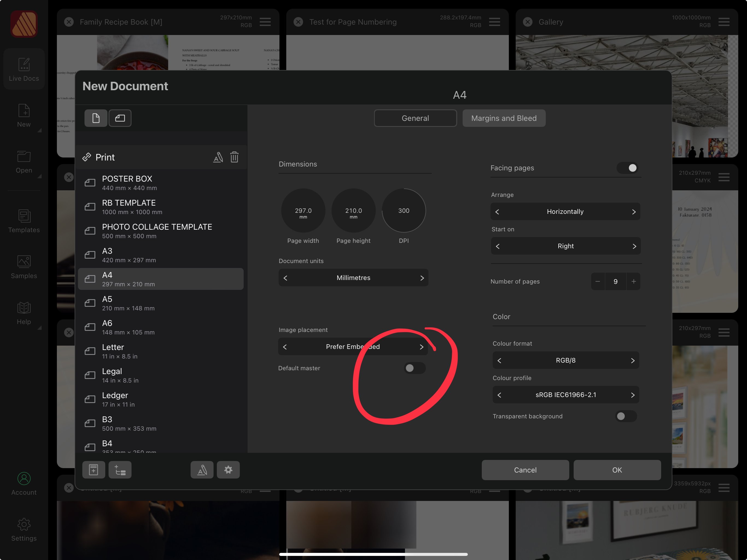Click the rename icon in the Print header
Screen dimensions: 747x560
click(x=218, y=157)
